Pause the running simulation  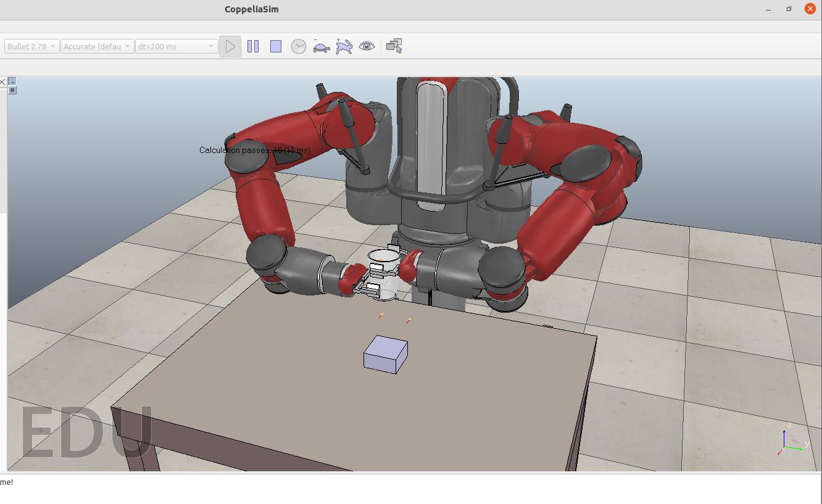[x=253, y=46]
